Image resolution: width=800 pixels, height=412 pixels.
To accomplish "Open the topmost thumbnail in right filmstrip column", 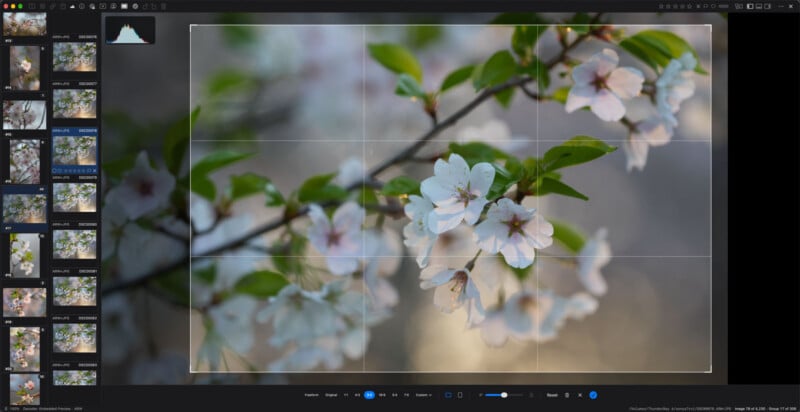I will tap(74, 56).
